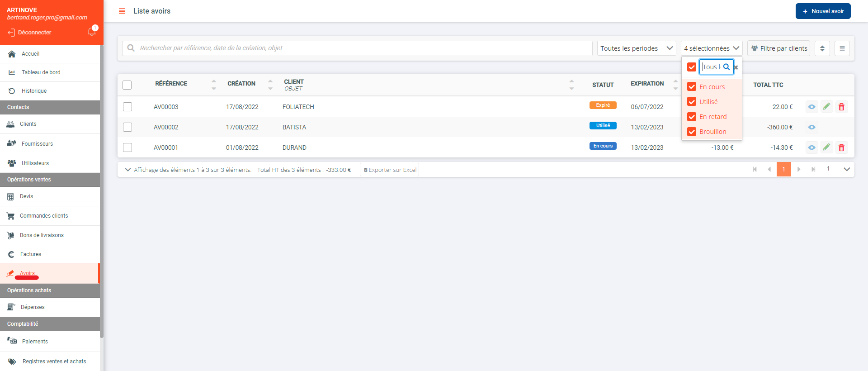Select the checkbox for row AV00002
Screen dimensions: 868x371
[127, 127]
